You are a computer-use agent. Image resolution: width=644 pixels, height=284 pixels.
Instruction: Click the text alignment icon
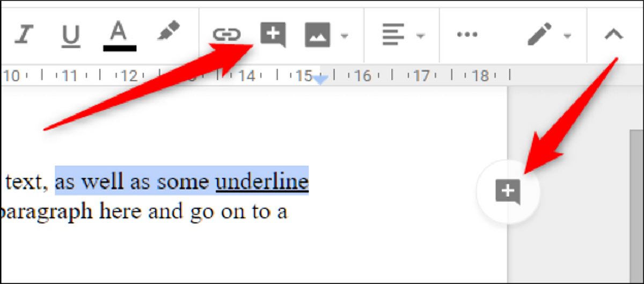coord(393,35)
